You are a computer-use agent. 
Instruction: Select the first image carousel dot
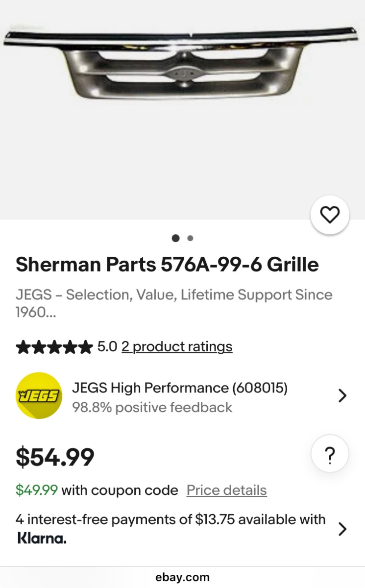pos(175,238)
